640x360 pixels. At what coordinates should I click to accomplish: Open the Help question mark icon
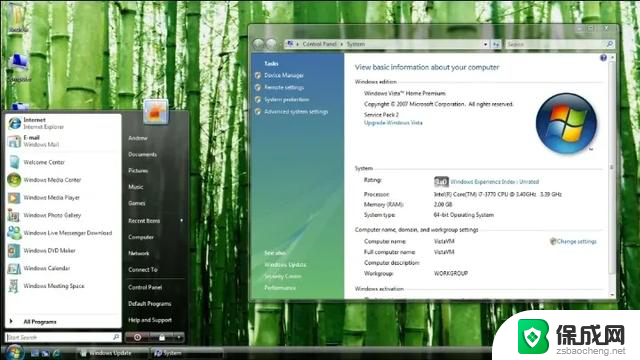(603, 58)
